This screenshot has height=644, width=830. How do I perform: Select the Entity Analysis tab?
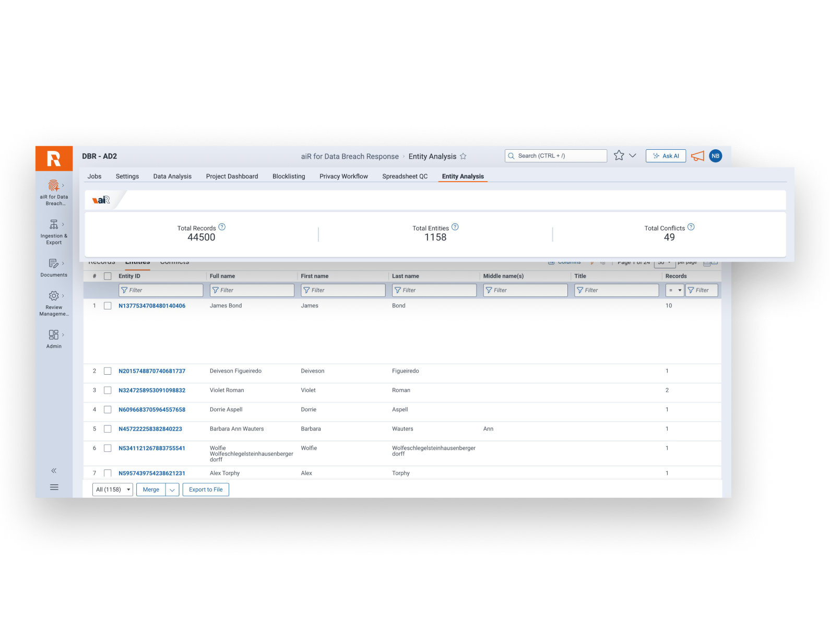click(463, 176)
